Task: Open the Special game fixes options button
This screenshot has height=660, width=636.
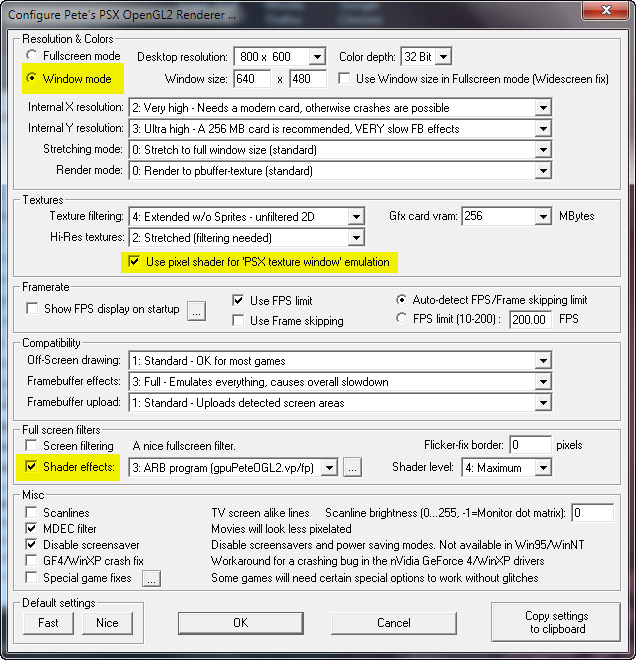Action: click(152, 578)
